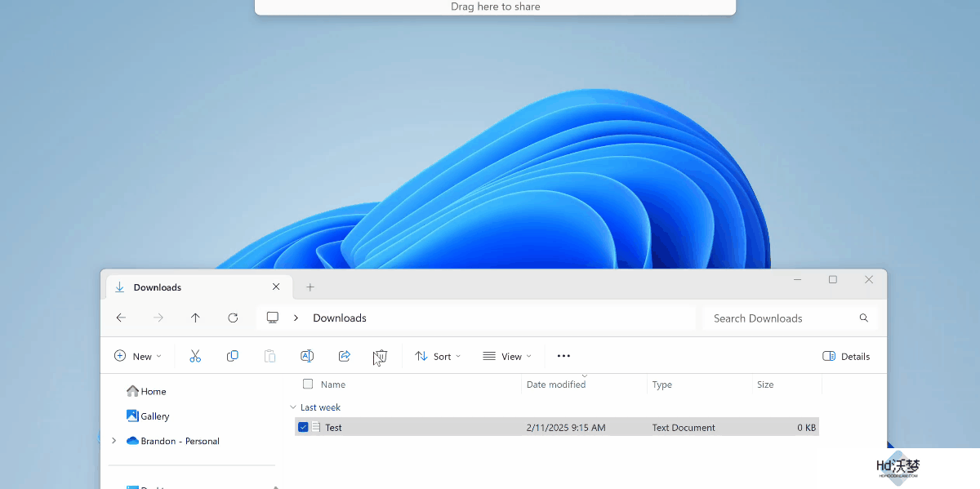Image resolution: width=980 pixels, height=489 pixels.
Task: Click the This PC monitor icon in address bar
Action: pos(273,318)
